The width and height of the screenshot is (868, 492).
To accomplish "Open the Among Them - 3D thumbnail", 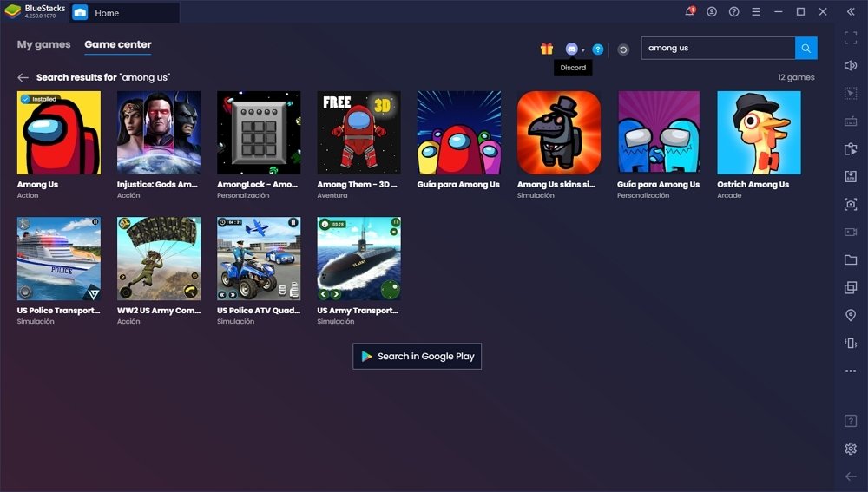I will pos(358,133).
